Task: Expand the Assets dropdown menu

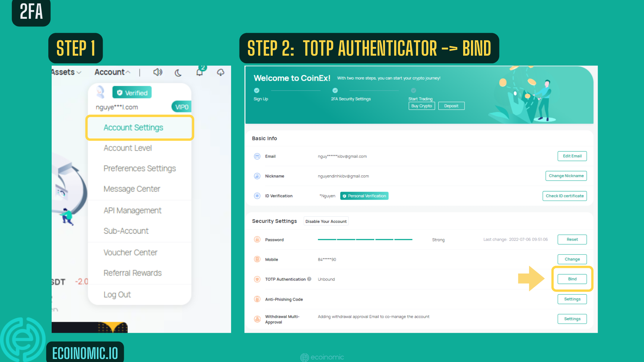Action: click(x=66, y=72)
